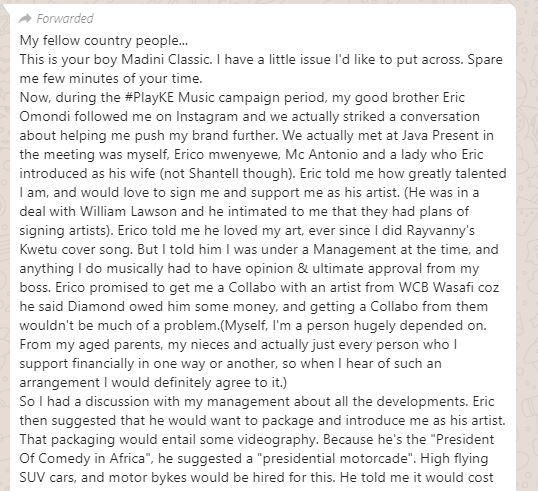Image resolution: width=538 pixels, height=491 pixels.
Task: Click the name 'Madini Classic' in the message
Action: pyautogui.click(x=165, y=59)
